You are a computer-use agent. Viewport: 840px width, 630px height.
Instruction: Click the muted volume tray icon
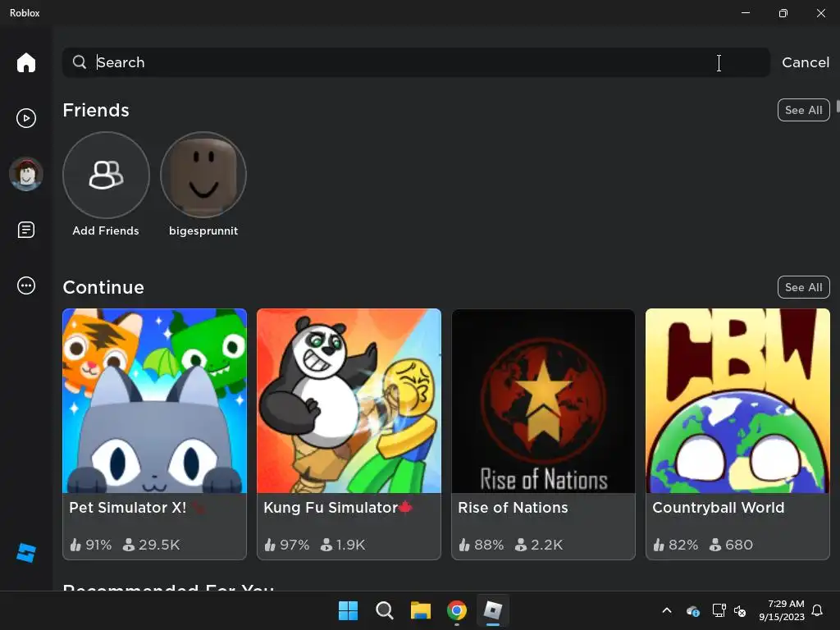point(740,610)
